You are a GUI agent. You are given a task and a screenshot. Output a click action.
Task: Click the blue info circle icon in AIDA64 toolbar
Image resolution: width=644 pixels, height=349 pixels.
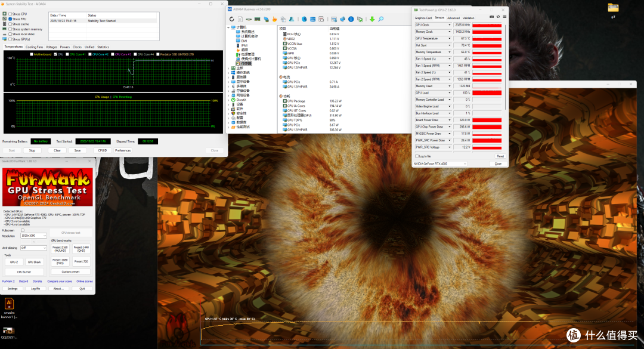(351, 19)
